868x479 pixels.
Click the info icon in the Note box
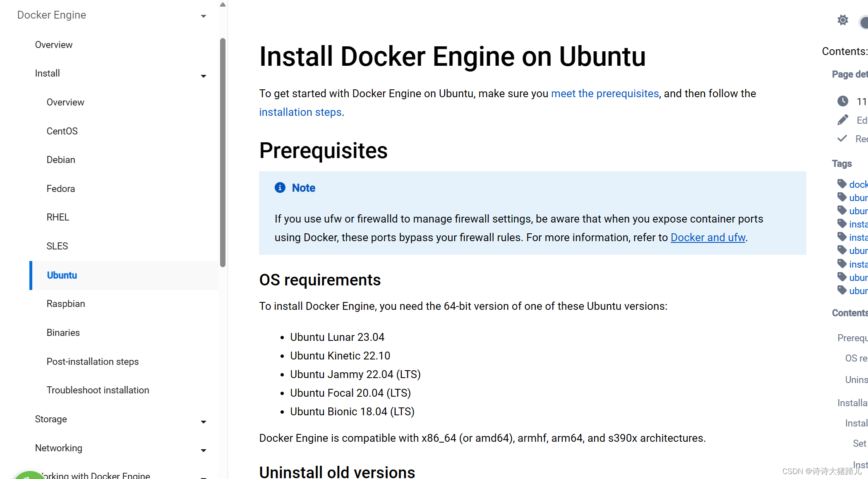click(280, 187)
